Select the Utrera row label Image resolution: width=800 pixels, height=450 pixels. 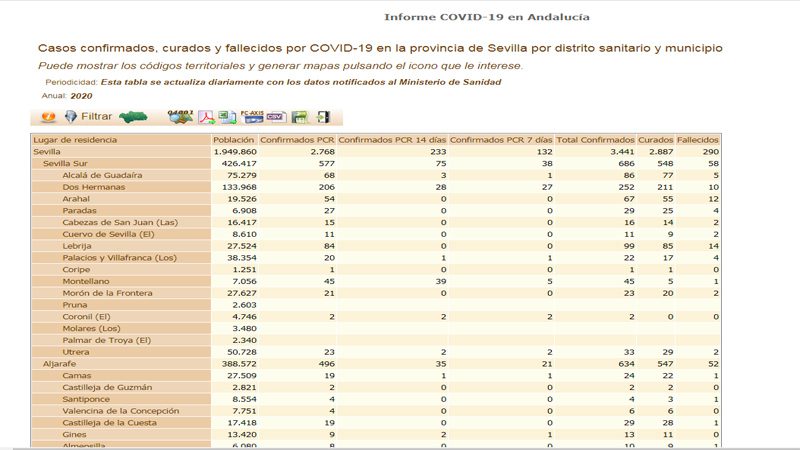click(76, 352)
